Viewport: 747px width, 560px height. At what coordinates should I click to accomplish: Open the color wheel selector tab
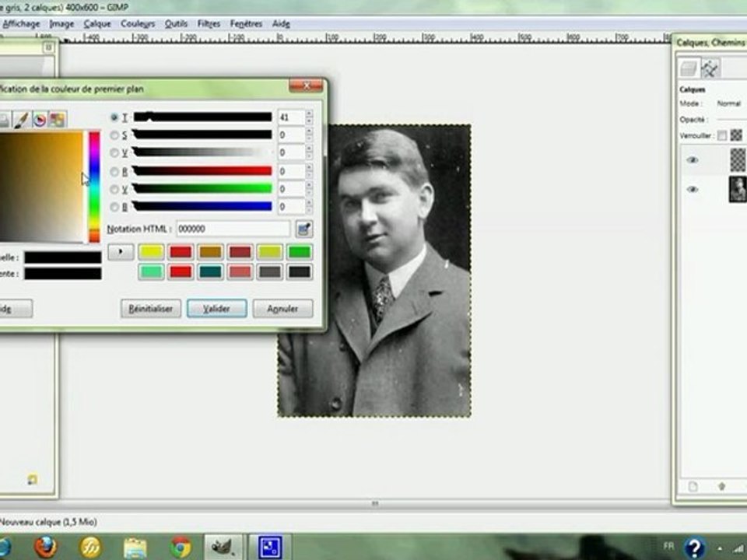(40, 120)
